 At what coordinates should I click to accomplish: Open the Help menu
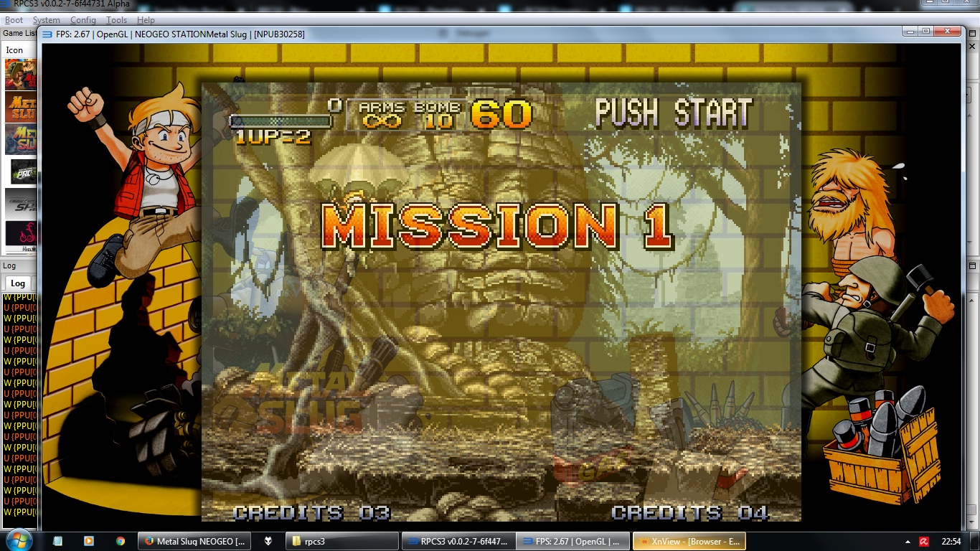[x=146, y=20]
